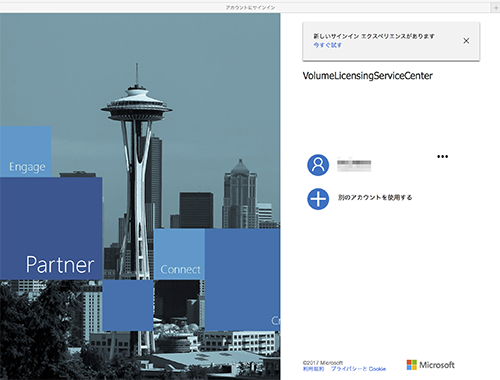Open the three-dot account options menu

[x=442, y=156]
